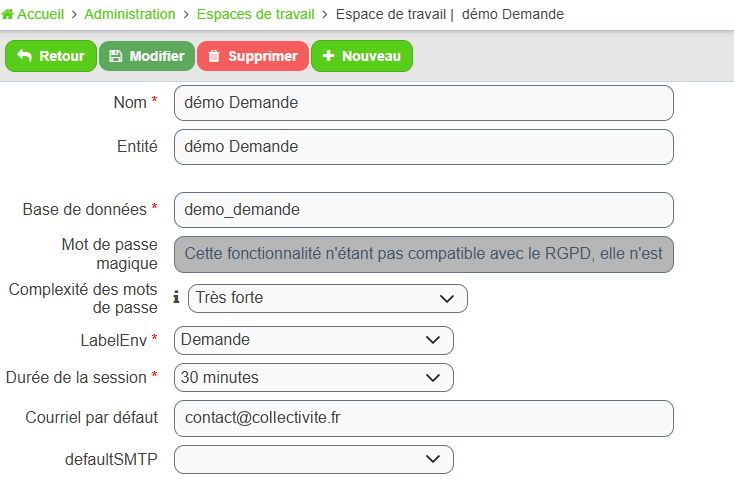The image size is (734, 484).
Task: Focus the Nom input field
Action: click(x=424, y=103)
